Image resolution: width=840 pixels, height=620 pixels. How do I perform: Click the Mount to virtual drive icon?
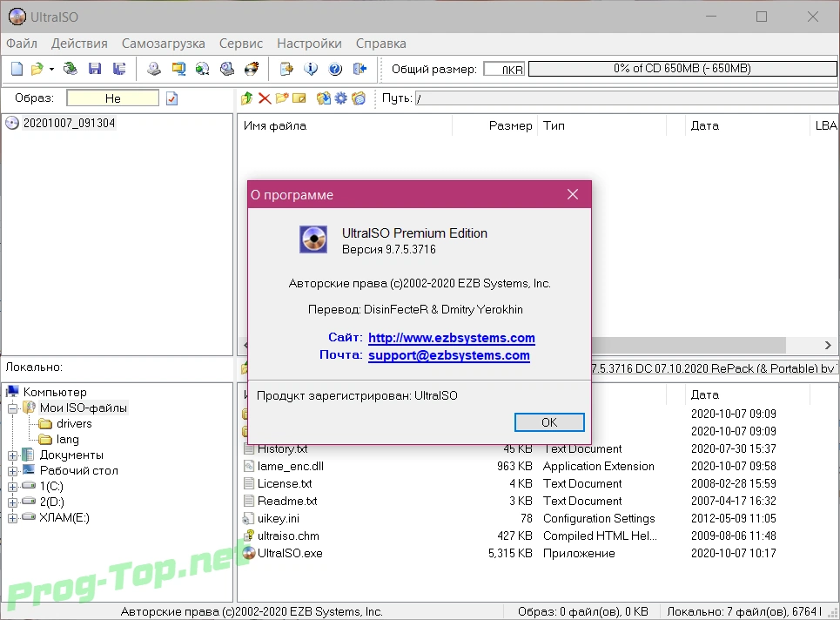[227, 69]
